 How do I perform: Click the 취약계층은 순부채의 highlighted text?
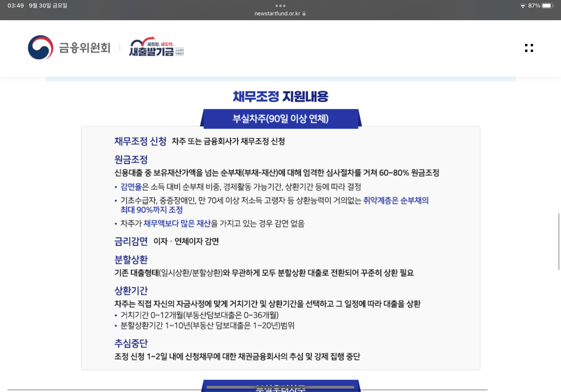[x=396, y=200]
